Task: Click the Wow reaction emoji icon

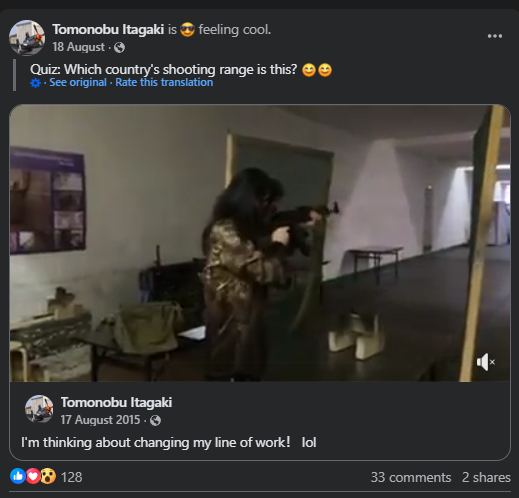Action: pyautogui.click(x=48, y=476)
